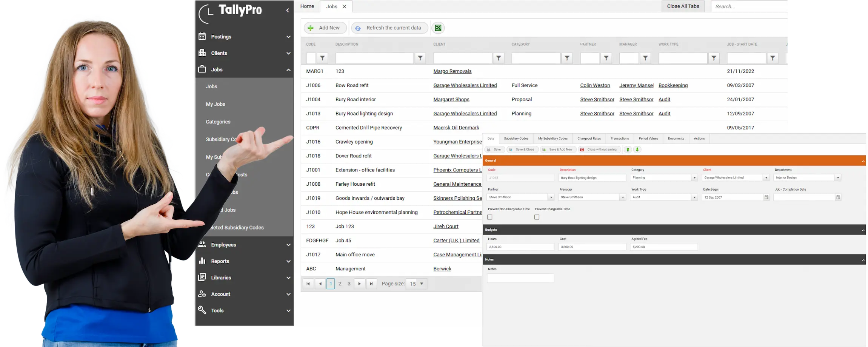Enable Prevent Non-Chargeable Time checkbox
This screenshot has width=868, height=347.
point(490,217)
